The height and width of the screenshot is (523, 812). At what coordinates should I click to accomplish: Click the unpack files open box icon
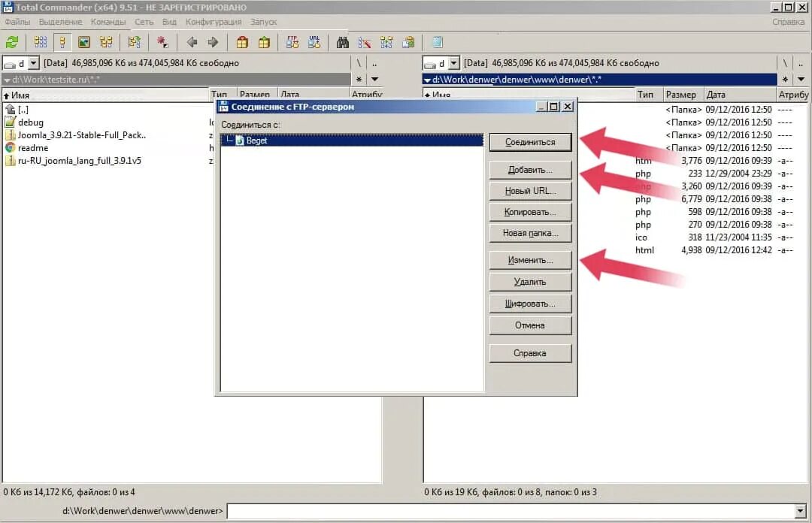tap(264, 42)
